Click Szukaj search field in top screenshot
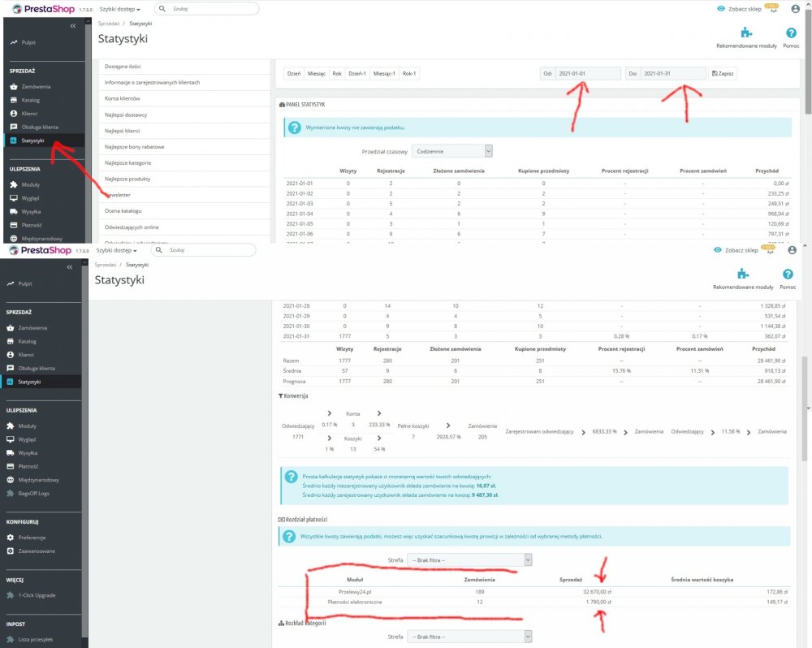The height and width of the screenshot is (648, 812). pyautogui.click(x=205, y=9)
